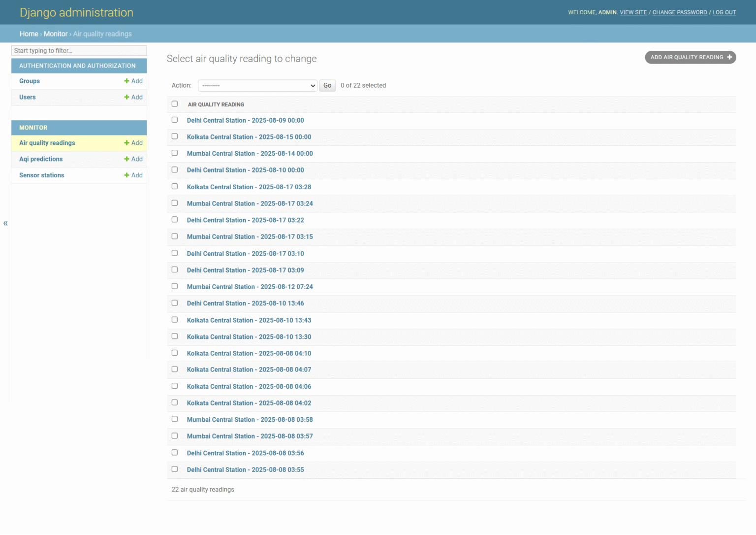The width and height of the screenshot is (756, 535).
Task: Check the Kolkata Central Station 2025-08-15 row
Action: [175, 136]
